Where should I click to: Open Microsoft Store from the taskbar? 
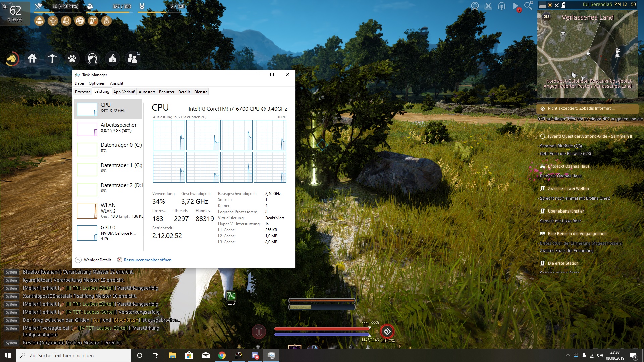(189, 355)
